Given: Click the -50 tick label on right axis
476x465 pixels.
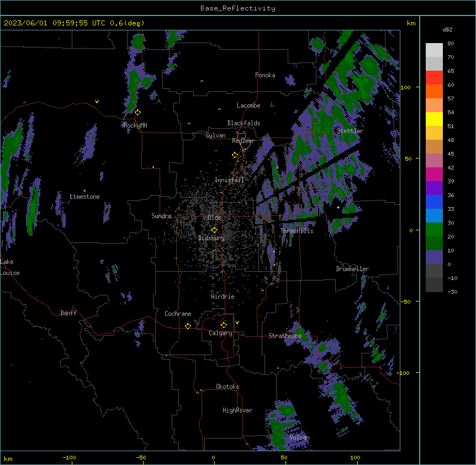Looking at the screenshot, I should (x=405, y=302).
